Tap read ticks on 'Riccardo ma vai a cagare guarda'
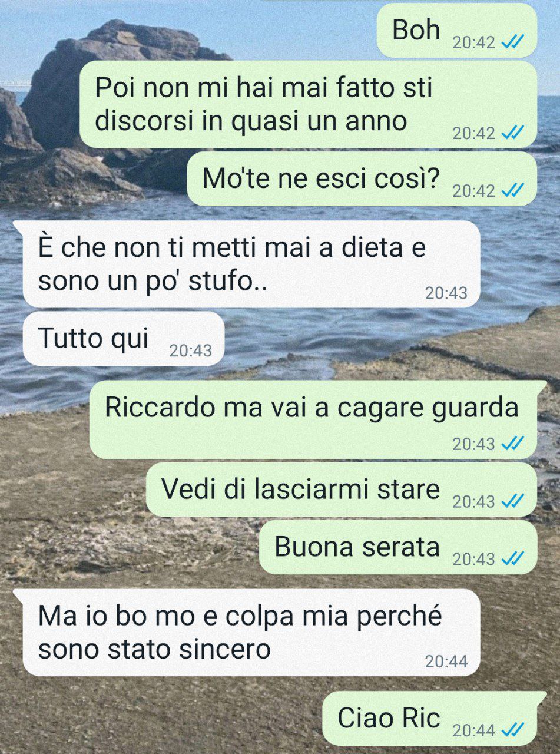This screenshot has width=560, height=754. point(512,444)
